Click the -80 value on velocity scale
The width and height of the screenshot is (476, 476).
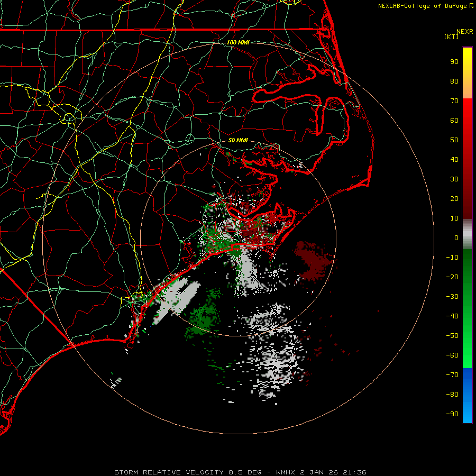[x=452, y=395]
